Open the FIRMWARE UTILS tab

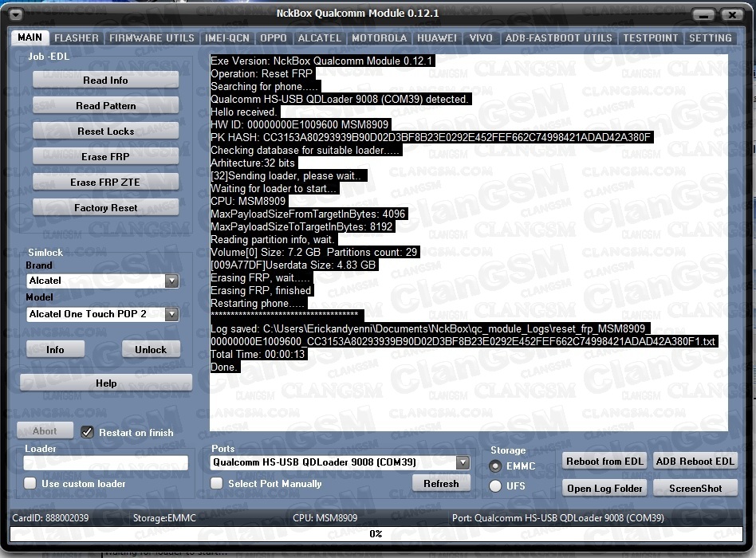[152, 38]
